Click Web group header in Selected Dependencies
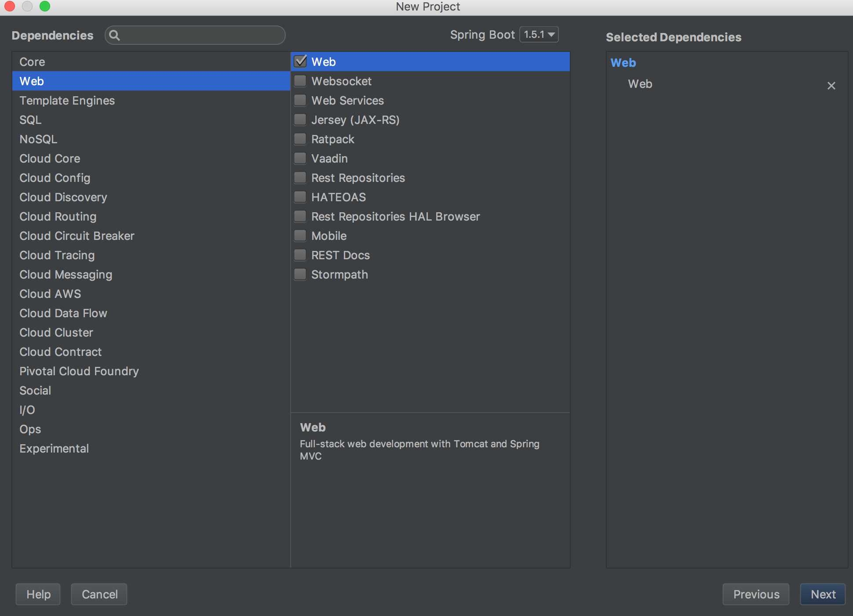 [x=623, y=63]
